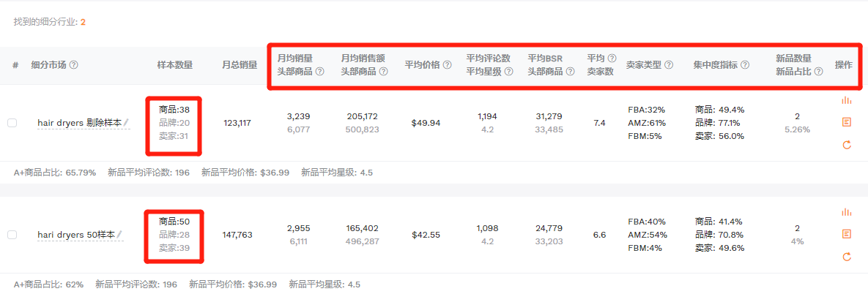Click the 月总销量 column header
The height and width of the screenshot is (294, 868).
coord(240,65)
